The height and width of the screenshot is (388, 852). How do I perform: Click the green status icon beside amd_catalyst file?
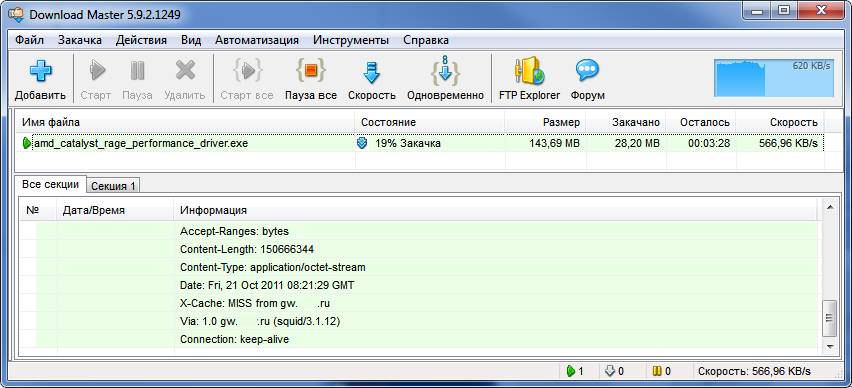point(27,143)
